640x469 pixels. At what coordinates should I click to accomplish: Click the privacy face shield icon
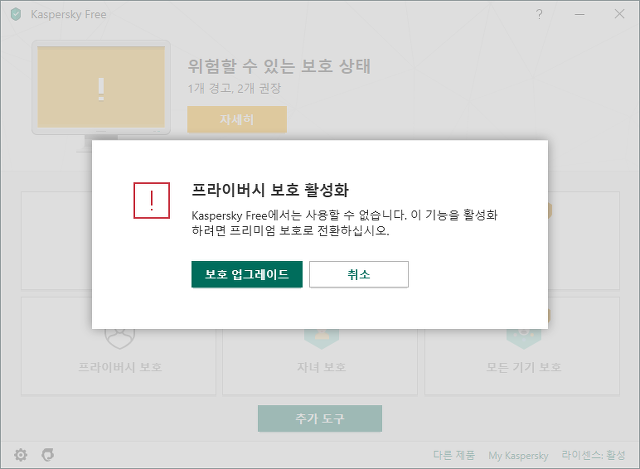point(120,339)
